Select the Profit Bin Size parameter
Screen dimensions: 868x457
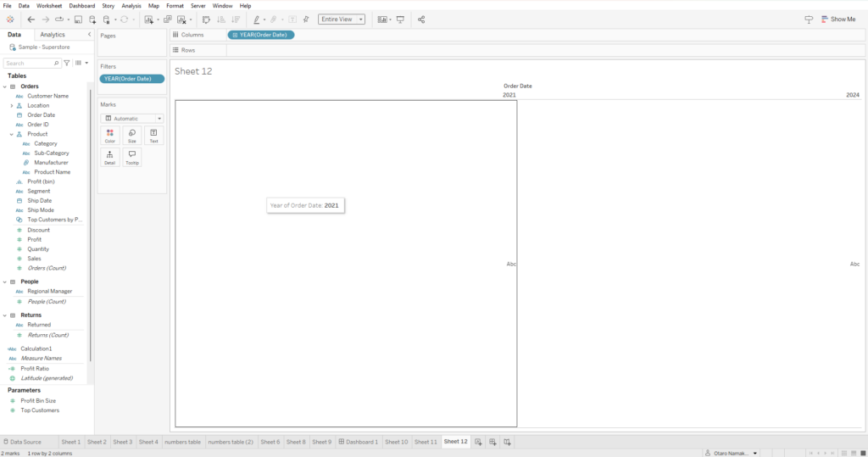tap(38, 400)
